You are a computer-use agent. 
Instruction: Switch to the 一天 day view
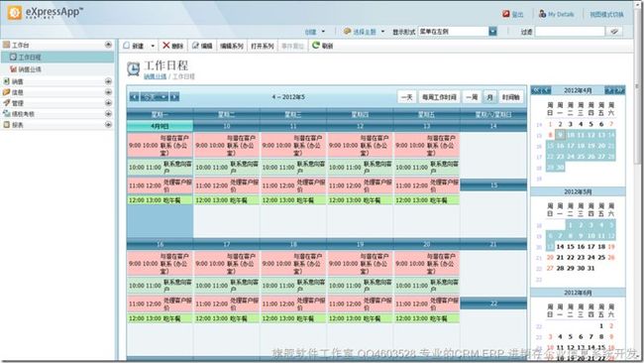click(407, 97)
